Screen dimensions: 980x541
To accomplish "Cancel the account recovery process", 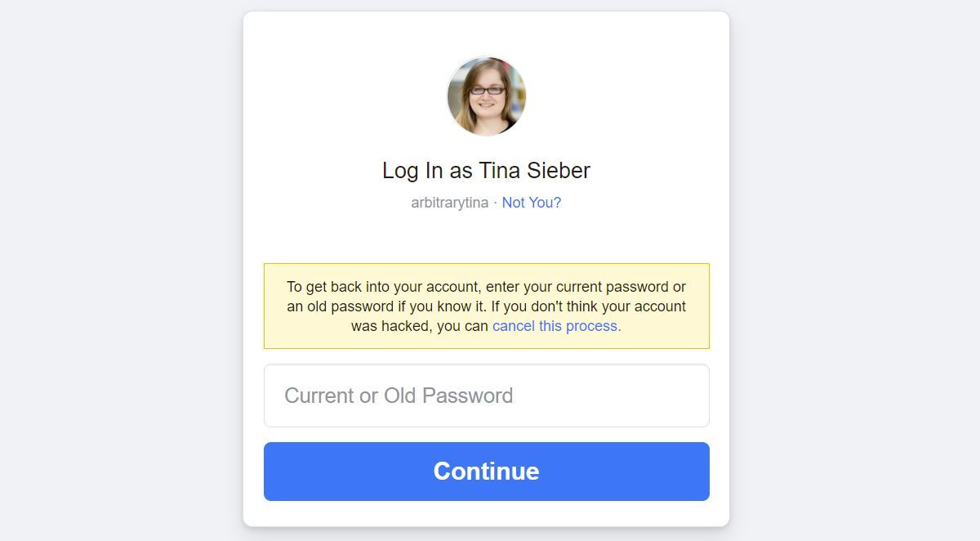I will [x=556, y=326].
